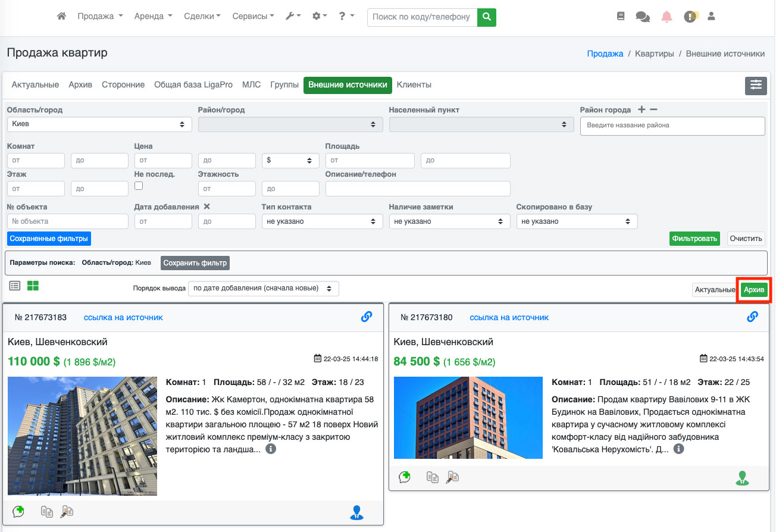Expand the 'Порядок вывода' sort dropdown
Image resolution: width=776 pixels, height=532 pixels.
point(263,289)
